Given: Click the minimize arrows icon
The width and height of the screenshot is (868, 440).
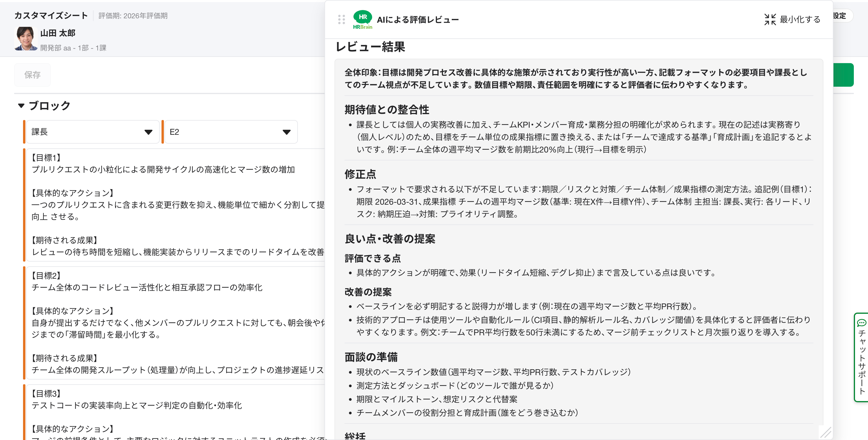Looking at the screenshot, I should click(x=770, y=19).
